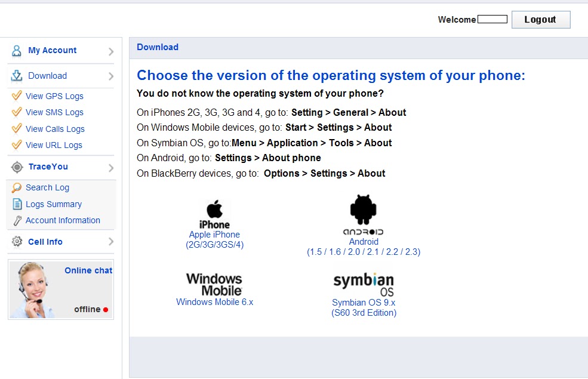Click the checkmark icon beside View SMS Logs

click(x=17, y=112)
